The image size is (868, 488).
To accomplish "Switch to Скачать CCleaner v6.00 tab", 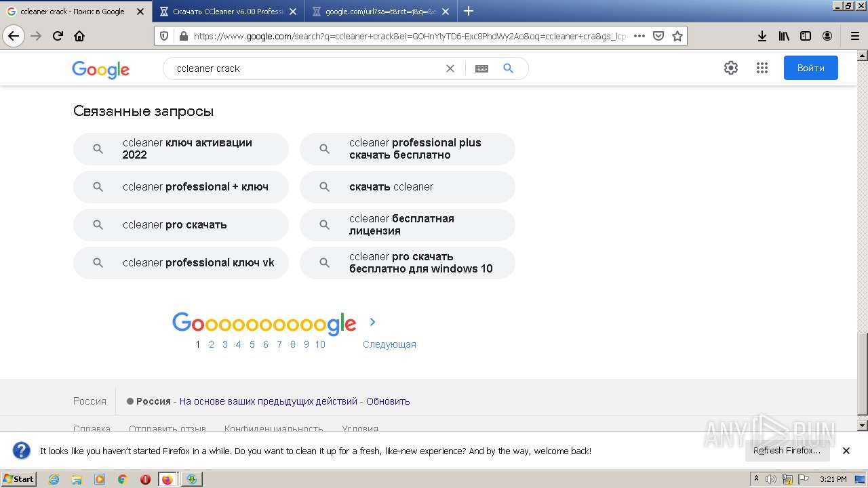I will click(228, 12).
